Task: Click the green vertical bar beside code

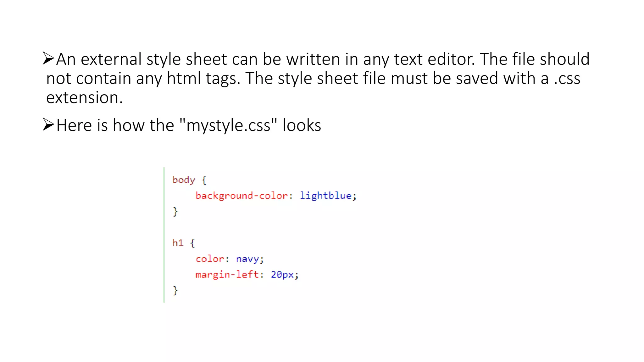Action: [x=164, y=234]
